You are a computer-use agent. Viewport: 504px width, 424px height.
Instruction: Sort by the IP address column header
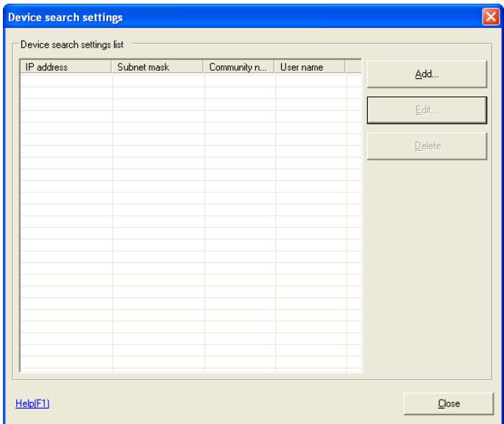[x=66, y=67]
